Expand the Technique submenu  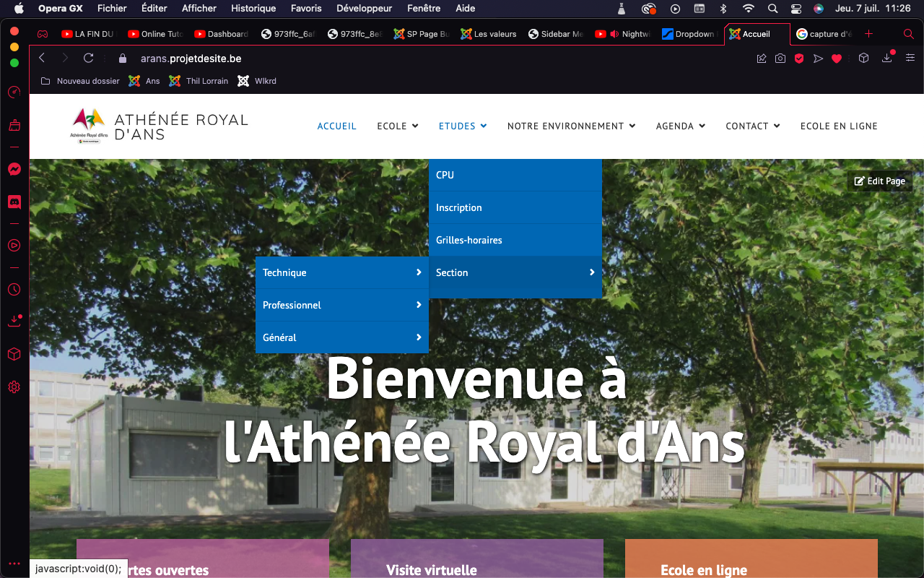pos(342,272)
